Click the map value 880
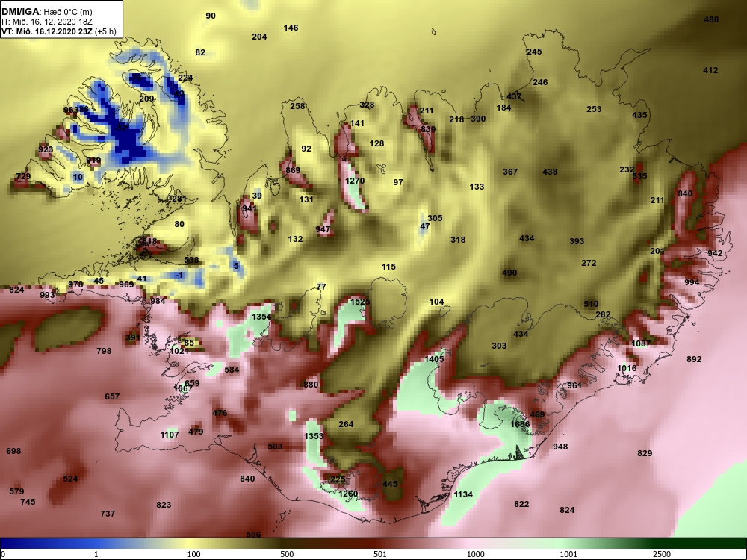The height and width of the screenshot is (560, 747). tap(311, 385)
